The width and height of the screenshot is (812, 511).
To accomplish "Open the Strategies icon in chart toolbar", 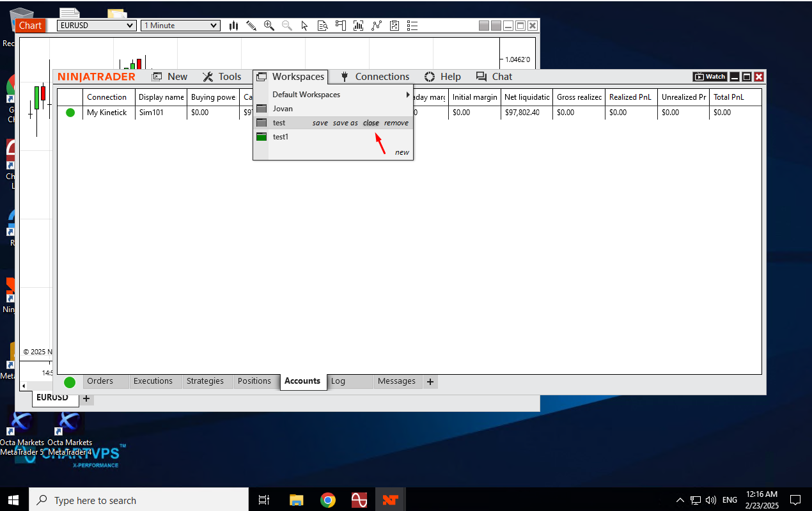I will point(394,26).
